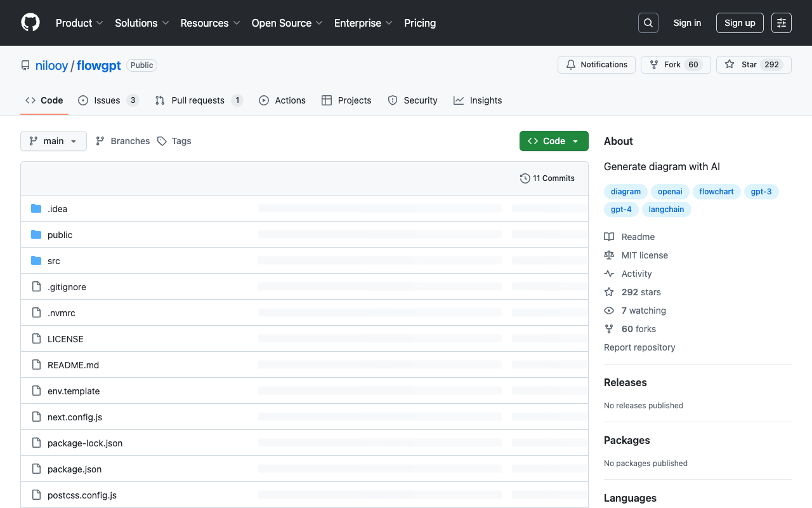Open the postcss.config.js file

click(x=82, y=495)
